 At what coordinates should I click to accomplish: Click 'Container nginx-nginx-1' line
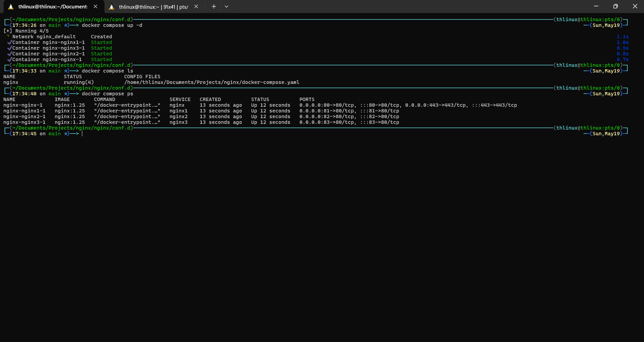pos(47,60)
